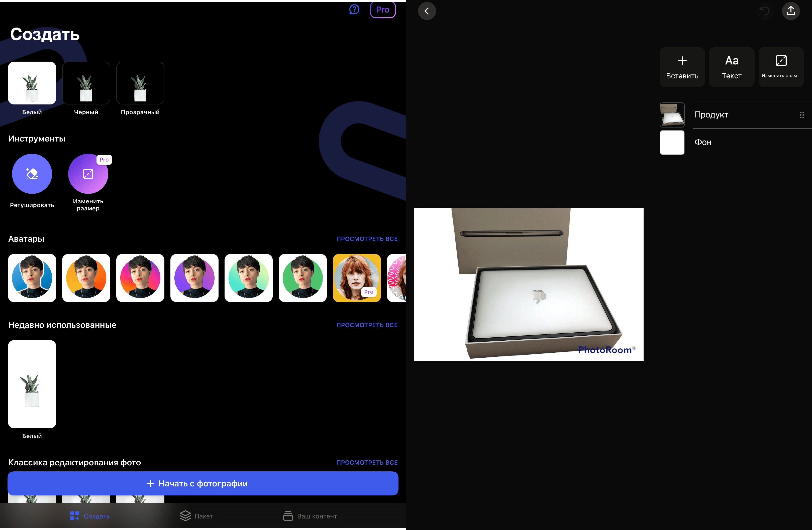Switch to the Ваш контент tab
This screenshot has height=530, width=812.
tap(310, 516)
